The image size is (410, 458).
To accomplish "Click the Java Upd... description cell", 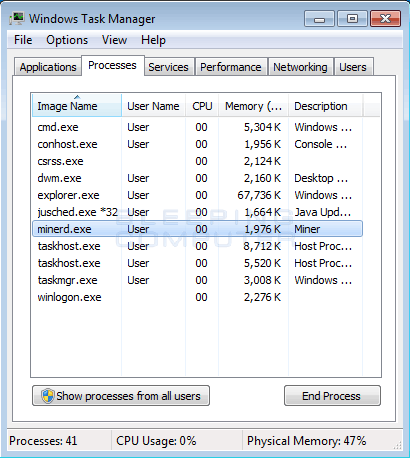I will [x=323, y=212].
